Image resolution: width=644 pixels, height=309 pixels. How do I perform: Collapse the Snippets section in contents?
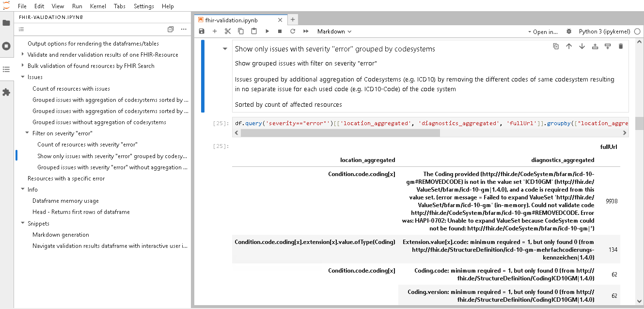coord(23,224)
